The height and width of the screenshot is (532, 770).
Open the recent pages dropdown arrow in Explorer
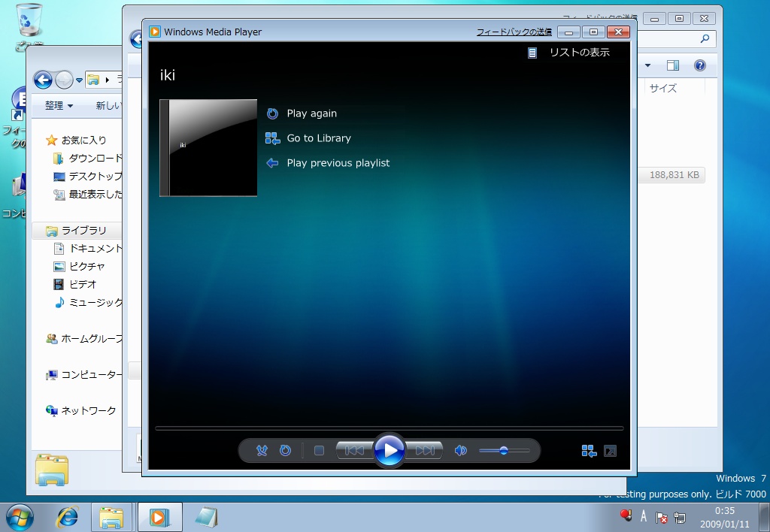[79, 80]
